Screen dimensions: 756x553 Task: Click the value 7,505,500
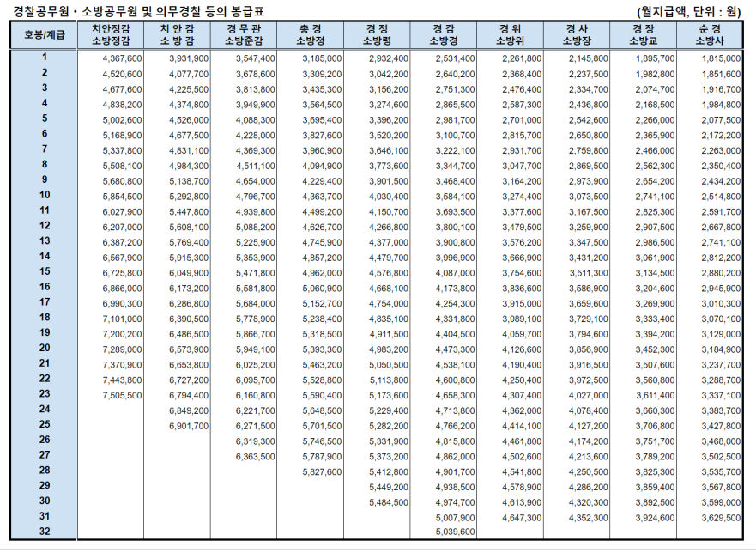tap(122, 396)
